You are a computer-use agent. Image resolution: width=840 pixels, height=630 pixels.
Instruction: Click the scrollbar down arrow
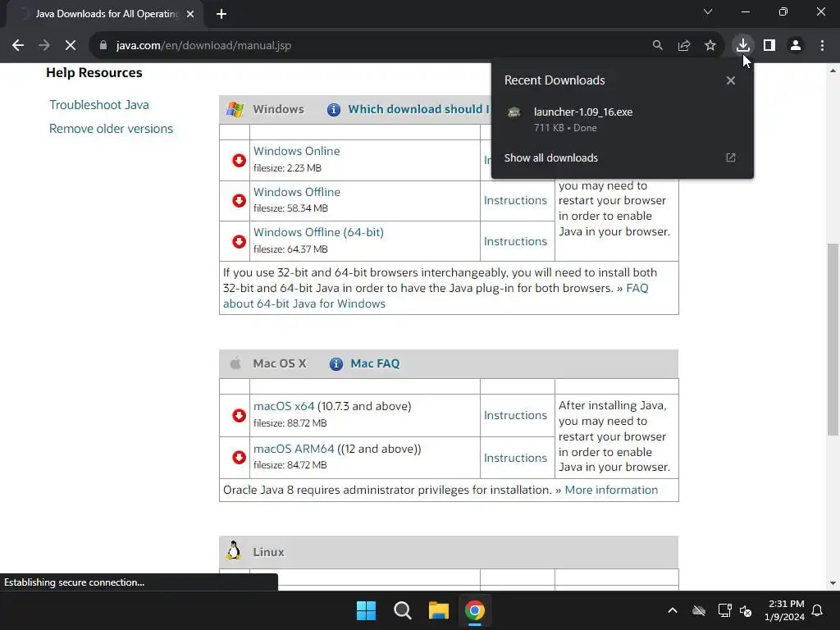pos(833,583)
